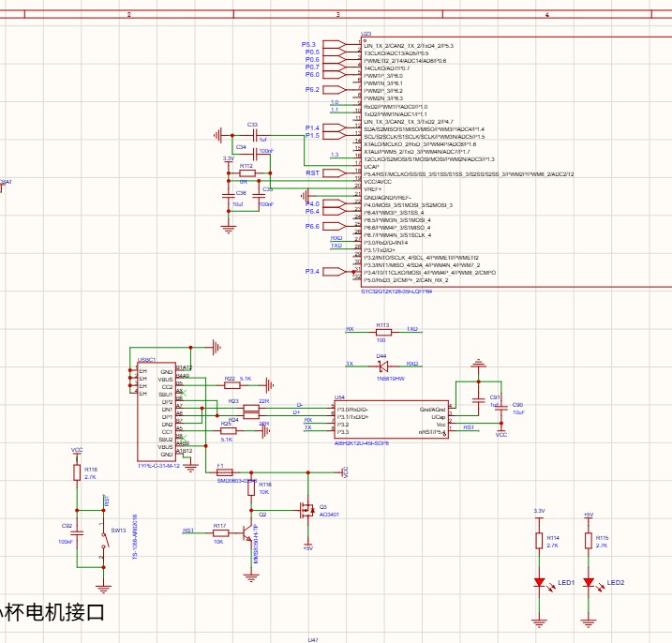Image resolution: width=672 pixels, height=643 pixels.
Task: Click the UCAP pin name on U23
Action: click(x=371, y=167)
